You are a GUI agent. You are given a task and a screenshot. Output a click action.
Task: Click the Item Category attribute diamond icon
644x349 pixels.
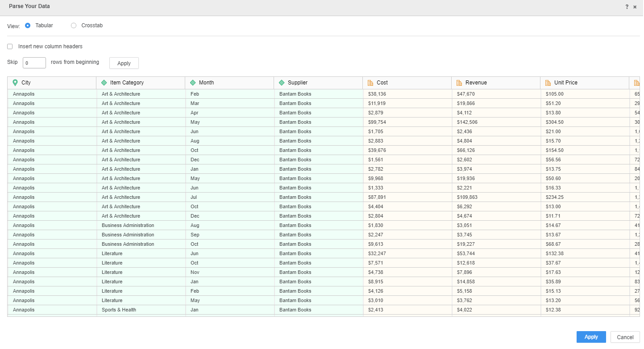[104, 83]
